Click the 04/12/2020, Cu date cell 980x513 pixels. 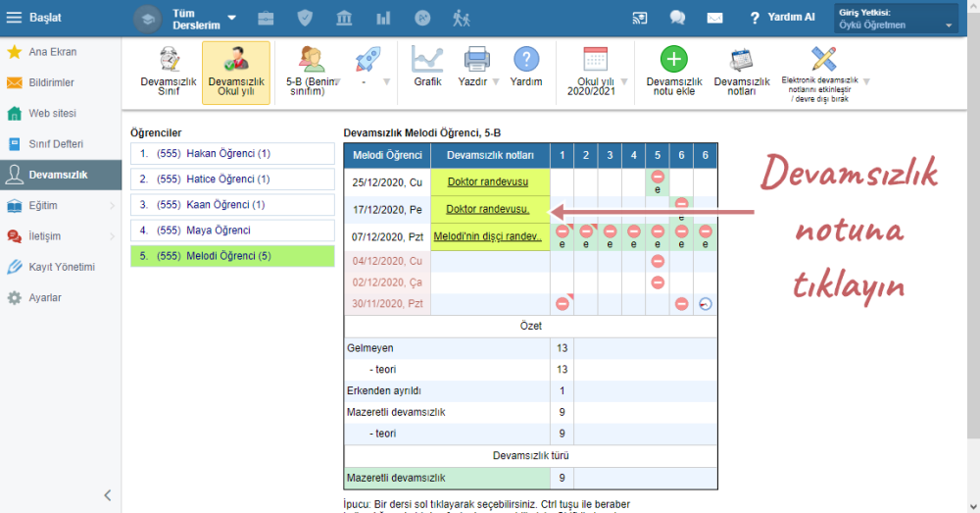pyautogui.click(x=387, y=261)
